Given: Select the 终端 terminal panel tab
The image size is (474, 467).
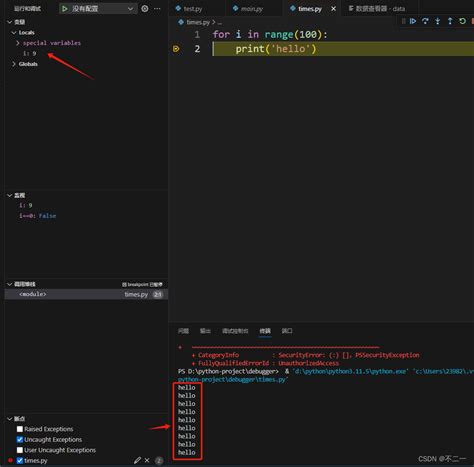Looking at the screenshot, I should click(x=265, y=331).
